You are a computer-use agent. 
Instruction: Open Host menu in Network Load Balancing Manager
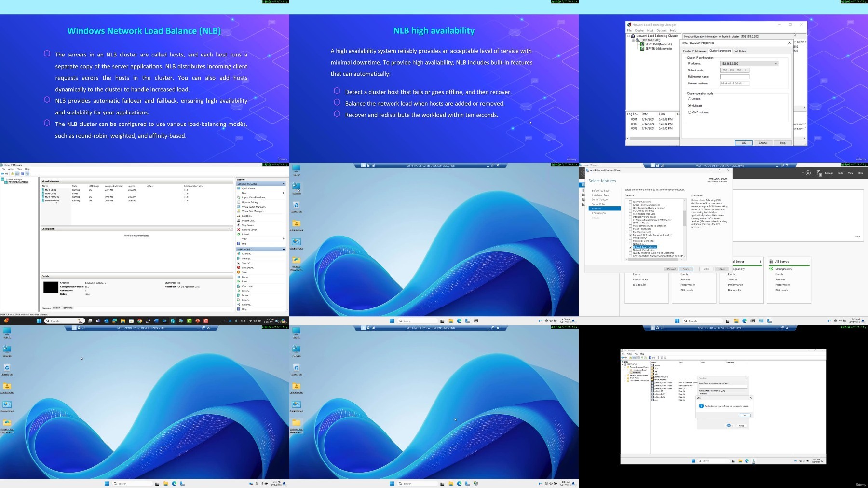[x=650, y=30]
